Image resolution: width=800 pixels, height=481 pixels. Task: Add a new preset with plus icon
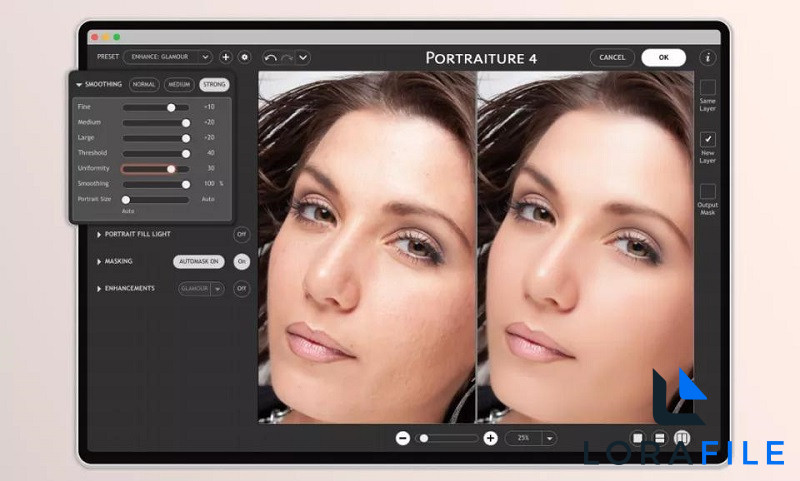226,57
